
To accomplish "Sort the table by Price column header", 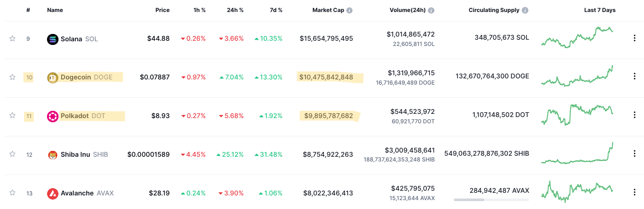I will 162,10.
